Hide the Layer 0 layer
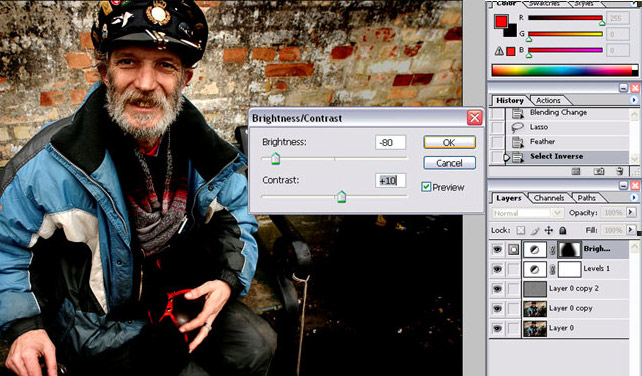The image size is (642, 376). click(497, 328)
